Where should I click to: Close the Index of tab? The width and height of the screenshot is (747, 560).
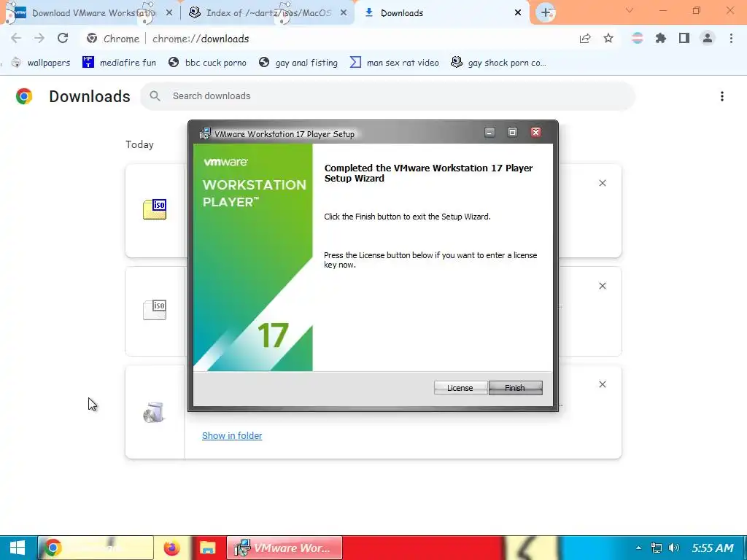pyautogui.click(x=344, y=13)
